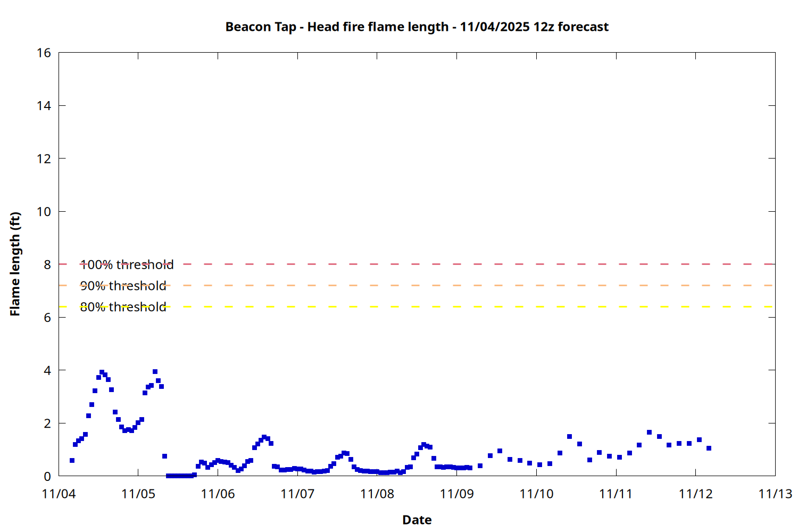The height and width of the screenshot is (532, 798).
Task: Click the 11/06 date tick label
Action: coord(218,494)
